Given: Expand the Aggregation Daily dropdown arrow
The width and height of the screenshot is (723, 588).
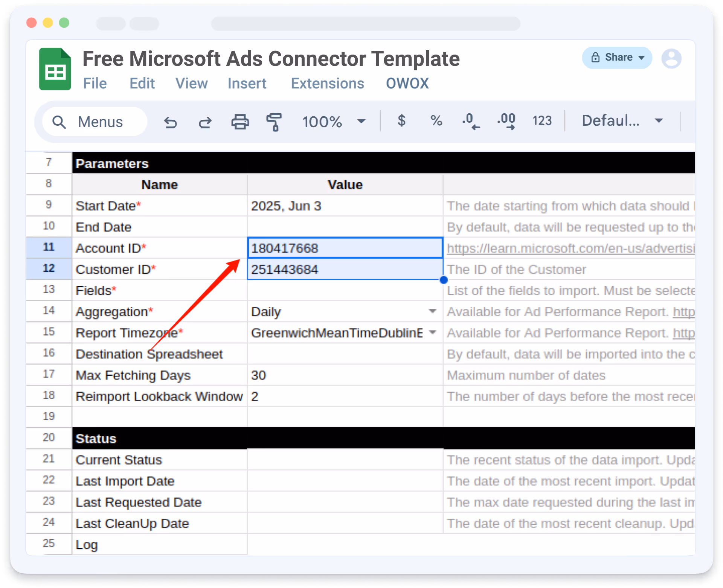Looking at the screenshot, I should click(x=432, y=311).
